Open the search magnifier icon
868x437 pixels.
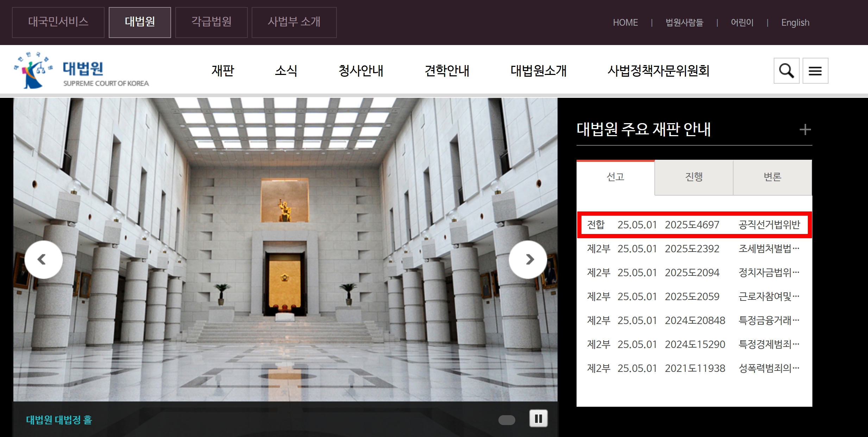786,71
